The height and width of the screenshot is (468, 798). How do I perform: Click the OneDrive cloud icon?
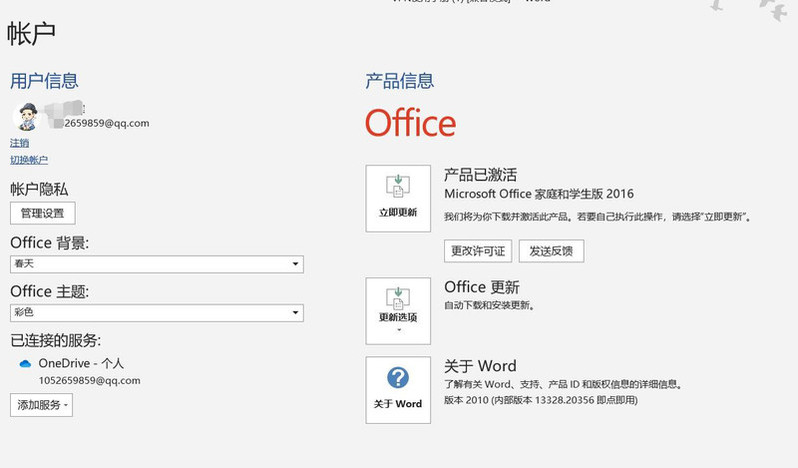point(25,364)
